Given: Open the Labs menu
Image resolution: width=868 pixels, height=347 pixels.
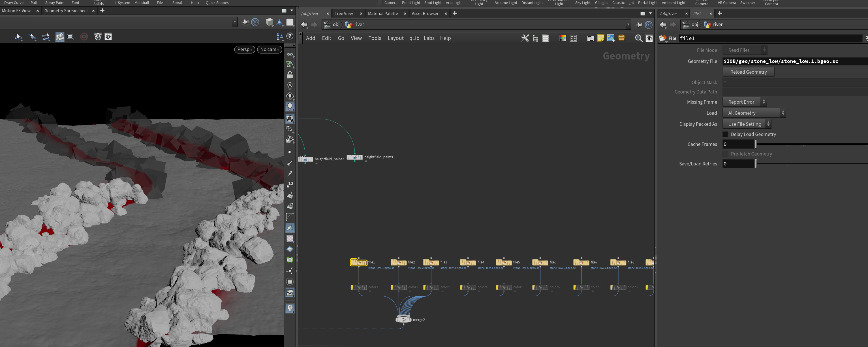Looking at the screenshot, I should click(429, 38).
